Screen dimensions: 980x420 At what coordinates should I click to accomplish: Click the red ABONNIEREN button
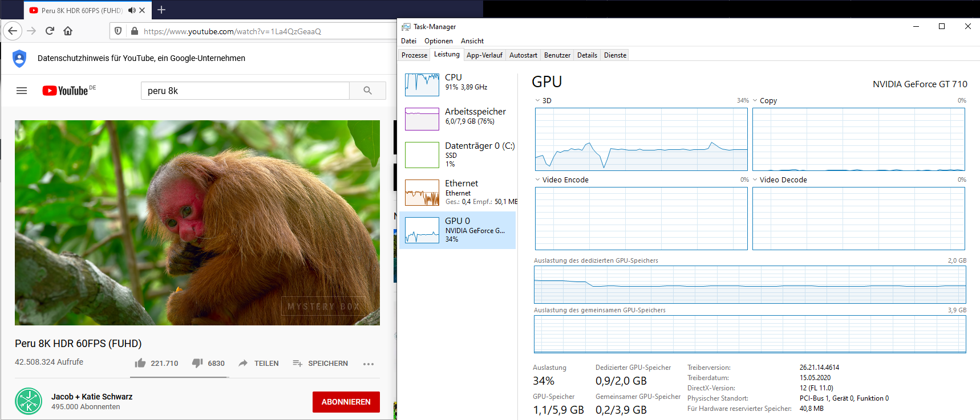(346, 402)
